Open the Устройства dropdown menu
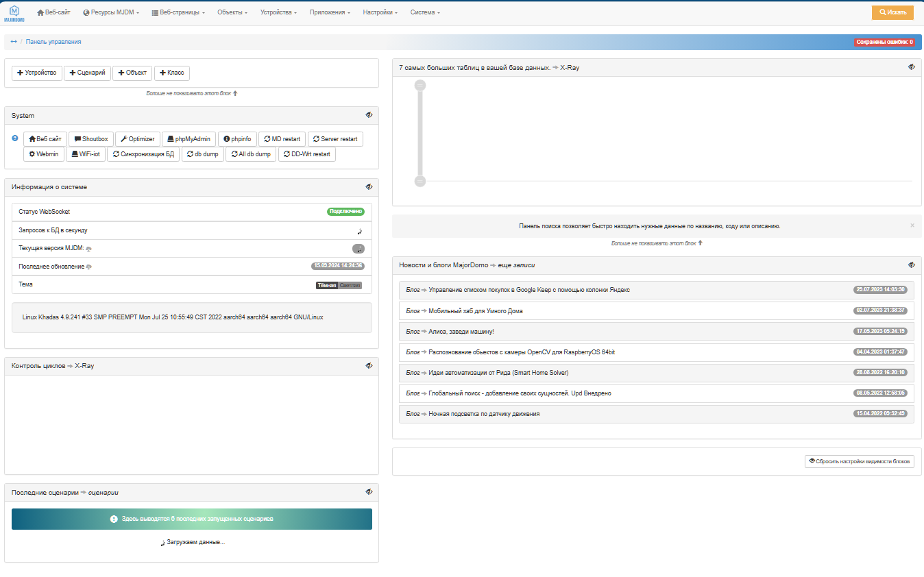 278,13
